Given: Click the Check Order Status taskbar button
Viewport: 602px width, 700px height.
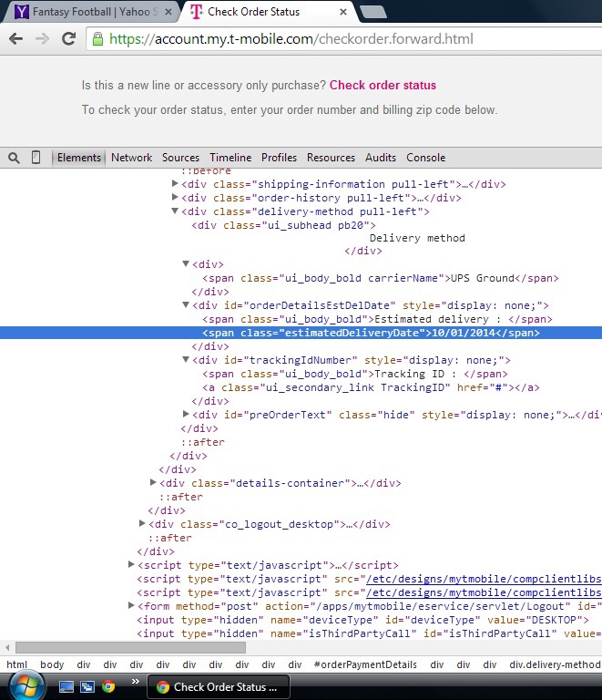Looking at the screenshot, I should click(x=219, y=687).
